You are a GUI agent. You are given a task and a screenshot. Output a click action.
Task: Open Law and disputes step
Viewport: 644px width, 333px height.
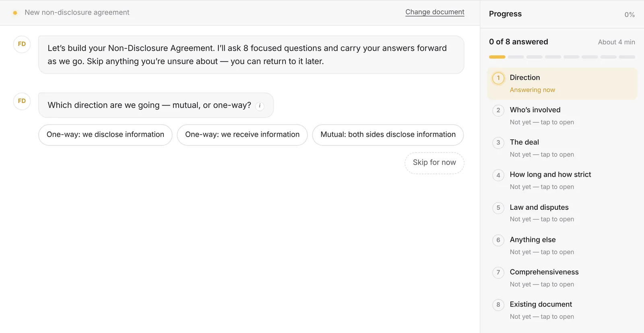click(562, 213)
